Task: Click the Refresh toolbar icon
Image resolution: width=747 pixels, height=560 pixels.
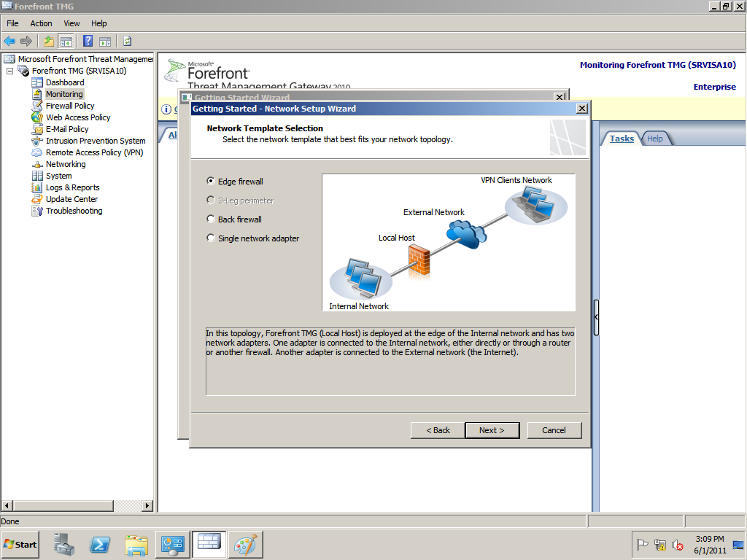Action: [x=127, y=41]
